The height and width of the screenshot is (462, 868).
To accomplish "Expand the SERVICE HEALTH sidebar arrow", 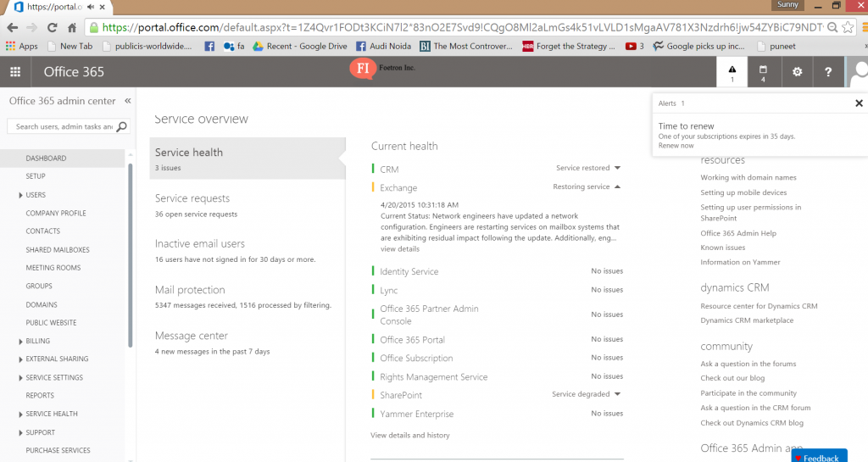I will click(x=20, y=415).
